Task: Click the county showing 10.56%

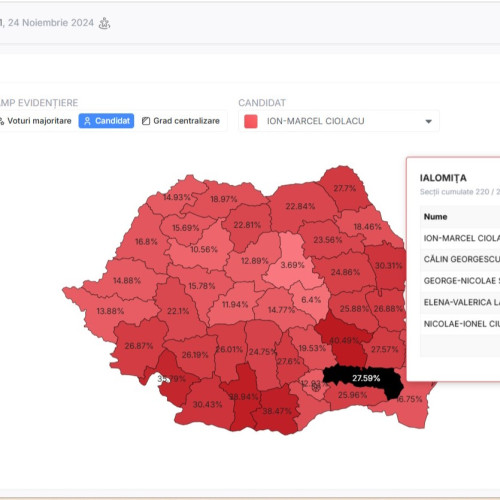Action: click(204, 249)
